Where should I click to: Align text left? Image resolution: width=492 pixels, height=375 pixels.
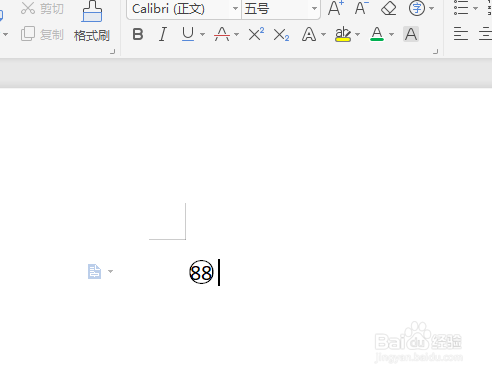461,34
